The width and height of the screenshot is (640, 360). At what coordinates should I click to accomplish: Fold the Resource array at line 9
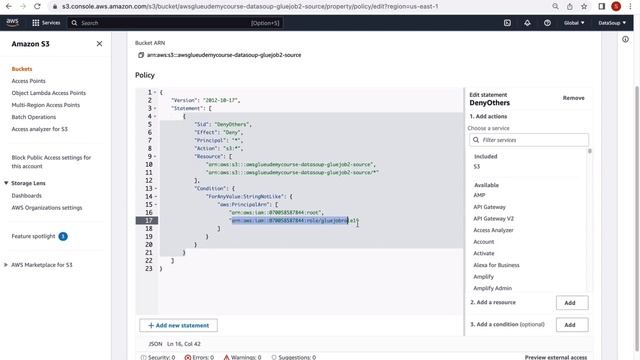(x=156, y=156)
